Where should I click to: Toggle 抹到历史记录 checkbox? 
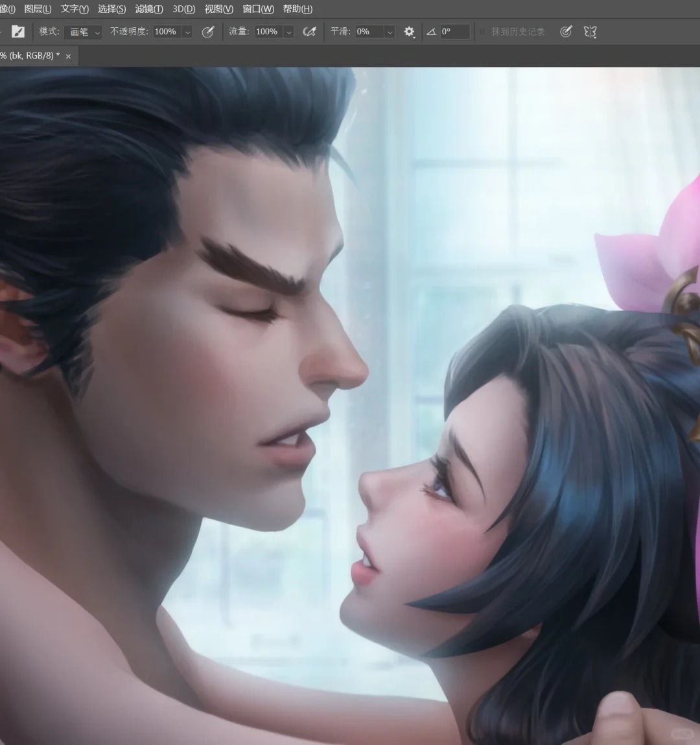point(482,32)
